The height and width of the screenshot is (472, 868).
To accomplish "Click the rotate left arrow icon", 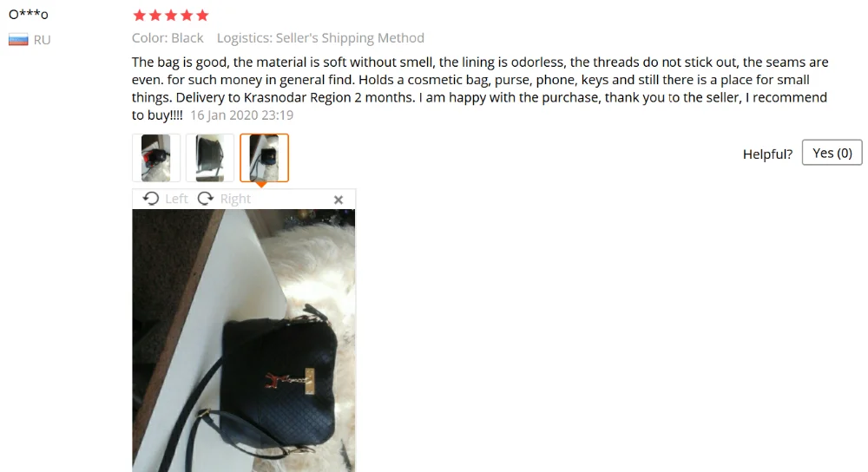I will [x=150, y=199].
